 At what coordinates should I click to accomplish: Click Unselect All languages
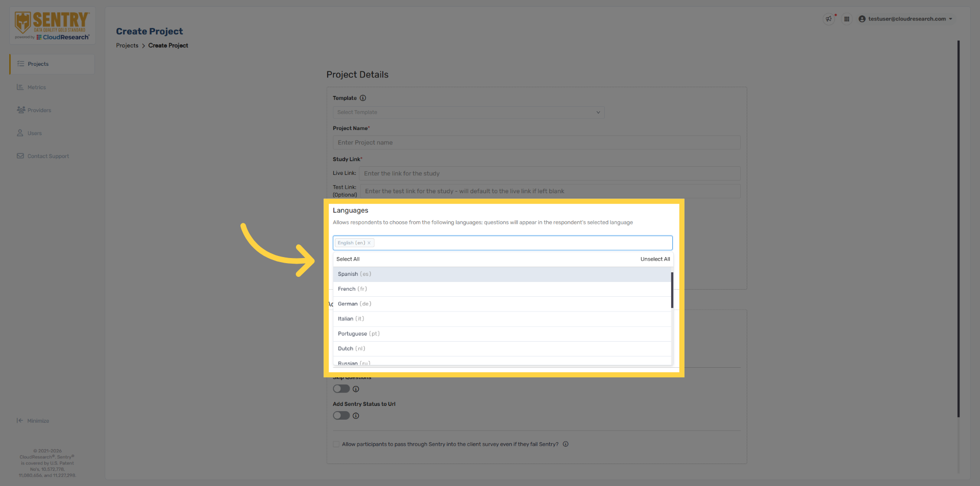pos(655,259)
